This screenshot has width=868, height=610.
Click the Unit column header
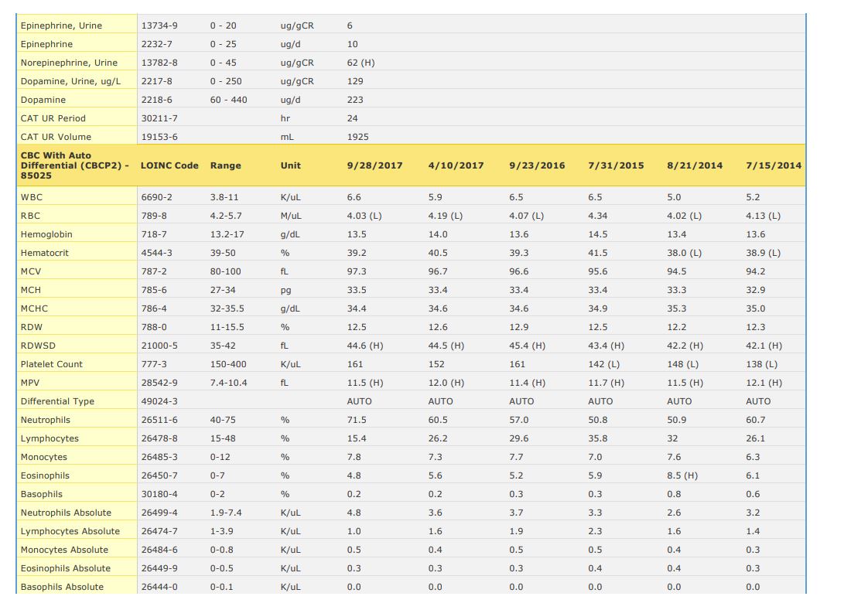coord(290,165)
